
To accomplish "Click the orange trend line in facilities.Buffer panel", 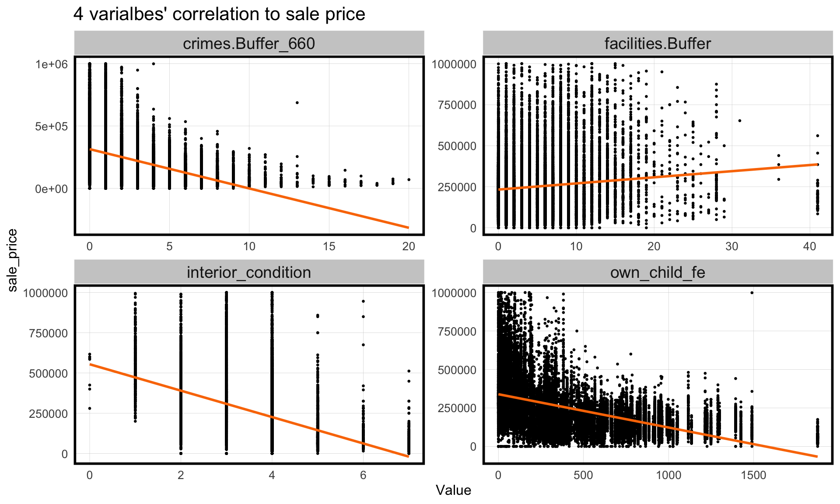I will pyautogui.click(x=656, y=177).
